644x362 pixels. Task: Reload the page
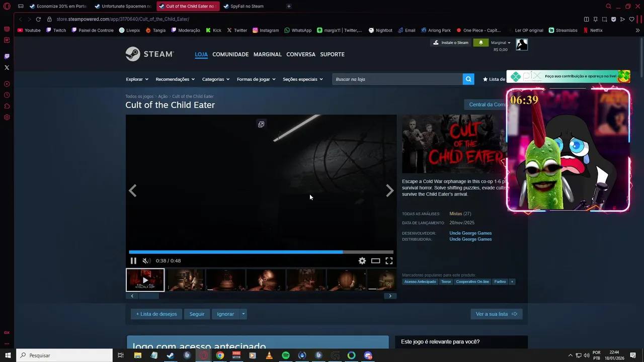(x=38, y=19)
